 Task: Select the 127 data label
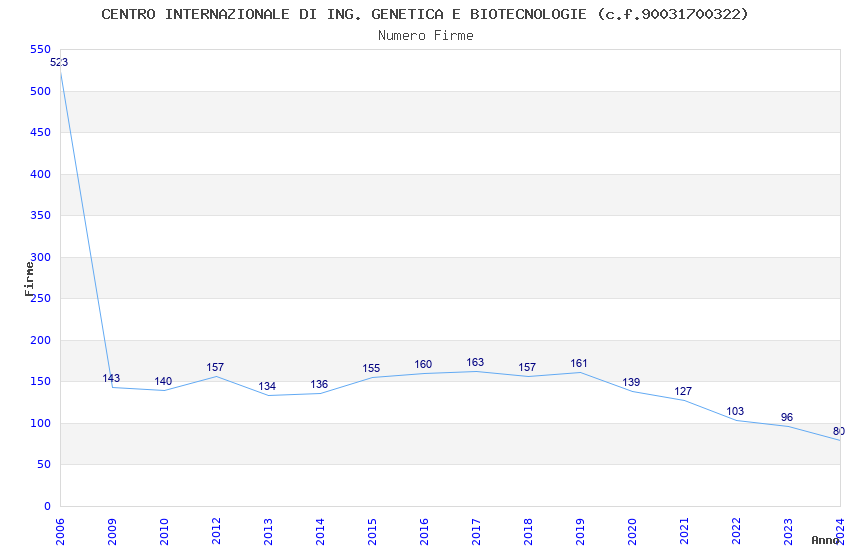point(683,391)
